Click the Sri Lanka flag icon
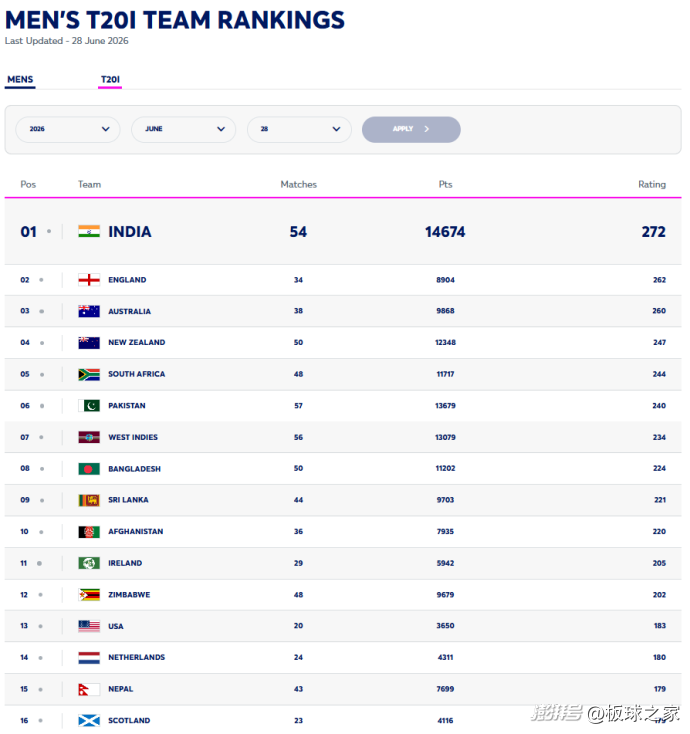690x734 pixels. coord(89,500)
